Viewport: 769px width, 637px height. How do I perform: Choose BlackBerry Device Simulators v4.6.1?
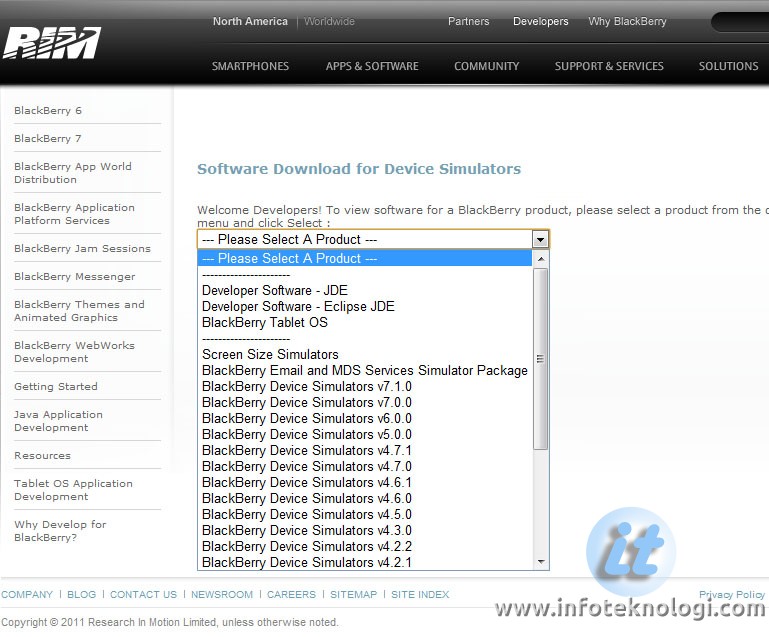(365, 483)
